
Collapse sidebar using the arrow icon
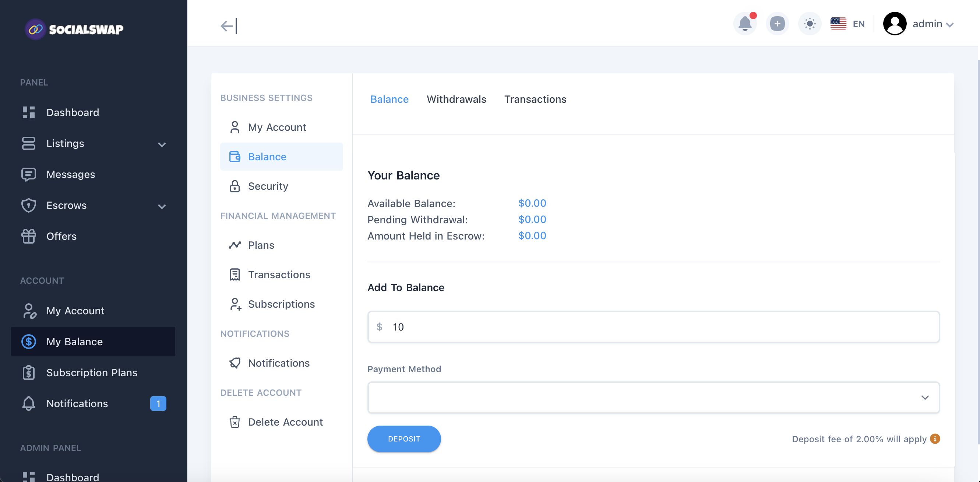(229, 26)
